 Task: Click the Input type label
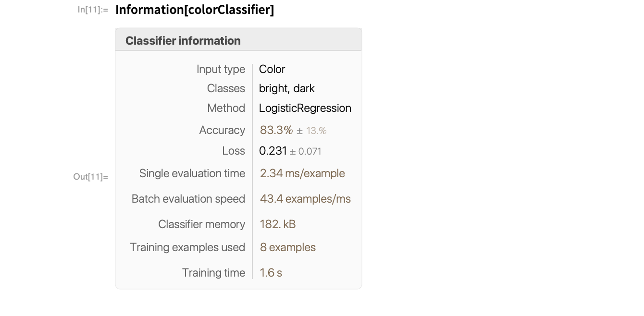click(x=221, y=69)
